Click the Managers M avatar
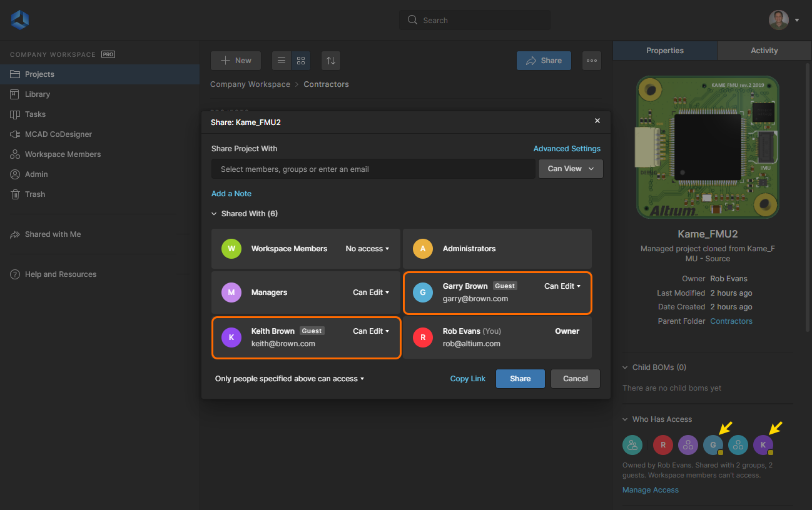Screen dimensions: 812x510 click(x=231, y=292)
